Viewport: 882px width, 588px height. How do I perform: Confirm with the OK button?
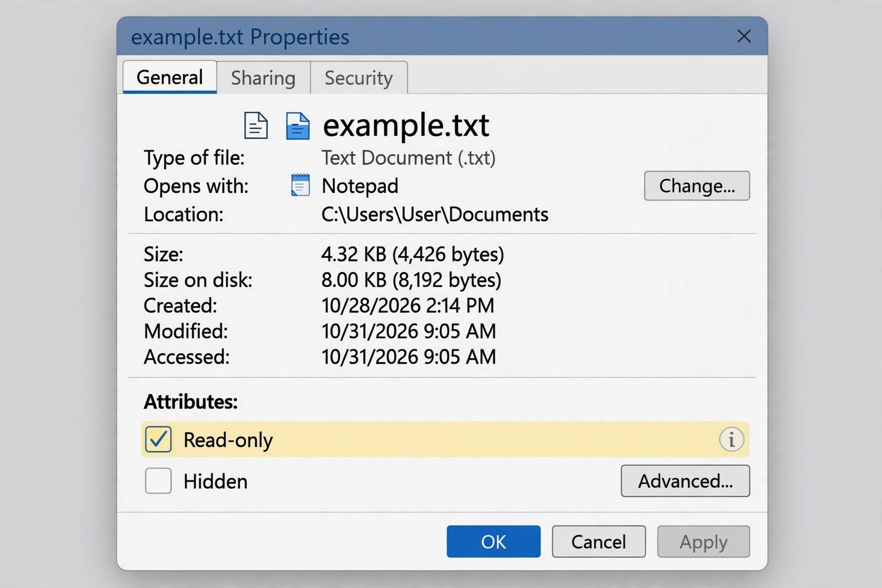(x=493, y=542)
